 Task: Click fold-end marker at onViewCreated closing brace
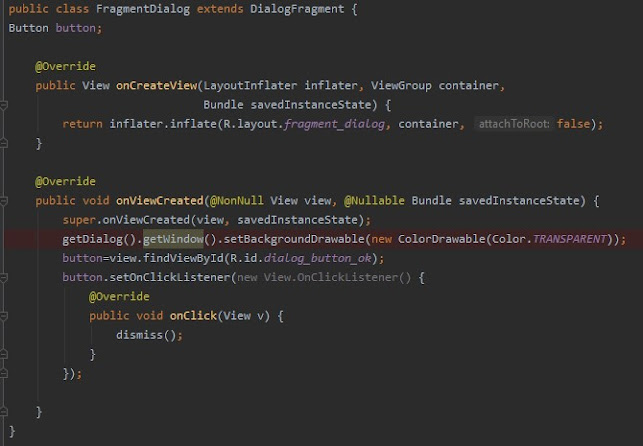tap(5, 412)
